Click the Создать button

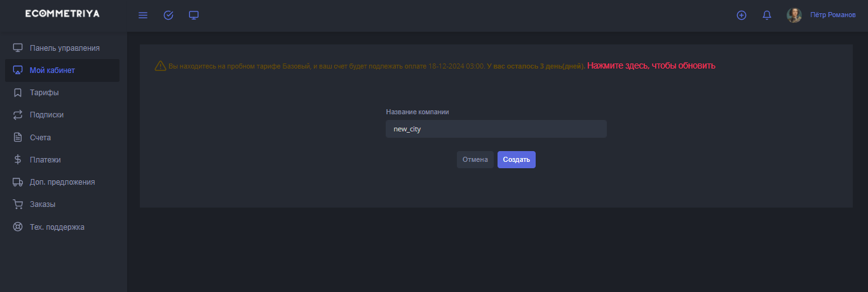tap(516, 160)
